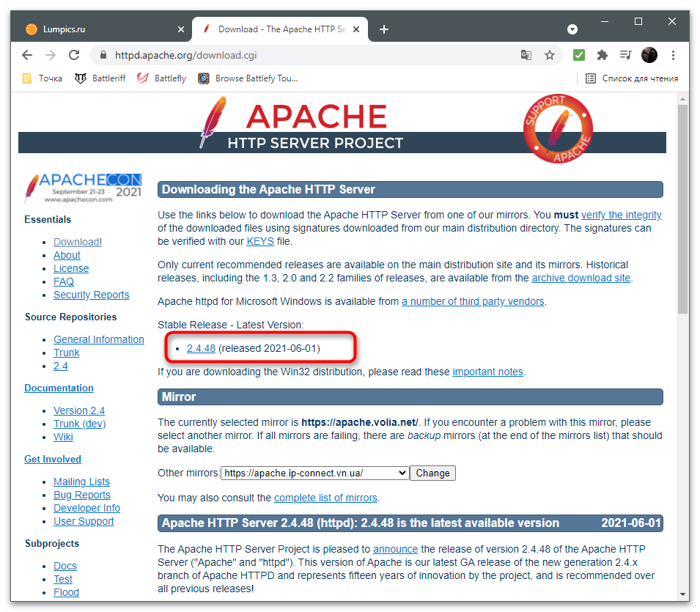Open the Browse Battlefy Tou... bookmark
The height and width of the screenshot is (612, 700).
(248, 78)
